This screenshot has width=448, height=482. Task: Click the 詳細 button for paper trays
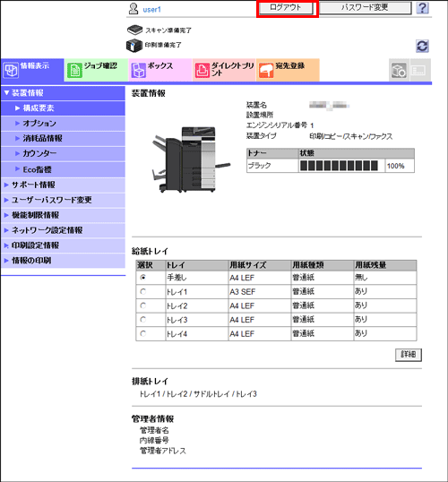point(409,355)
